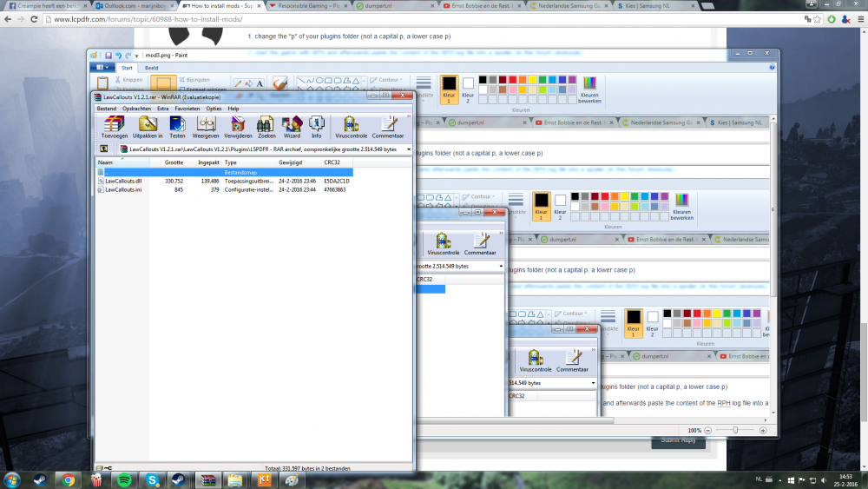This screenshot has width=868, height=489.
Task: Click Viruscontrole in the frontmost WinRAR toolbar
Action: coord(351,127)
